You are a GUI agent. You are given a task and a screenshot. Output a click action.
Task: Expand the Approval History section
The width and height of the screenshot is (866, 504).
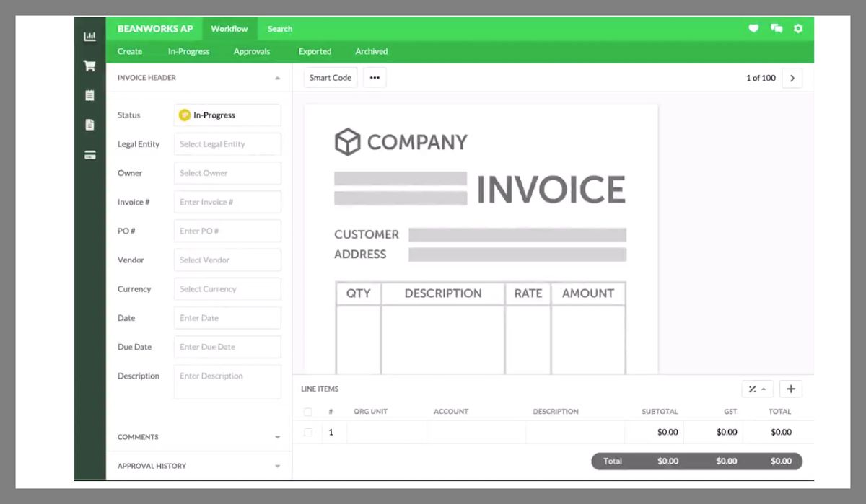277,466
